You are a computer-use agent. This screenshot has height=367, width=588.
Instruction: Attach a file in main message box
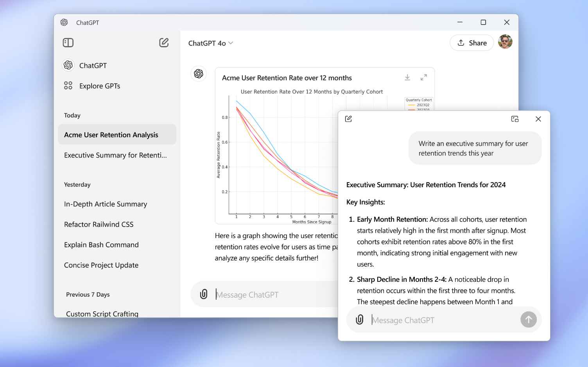204,294
